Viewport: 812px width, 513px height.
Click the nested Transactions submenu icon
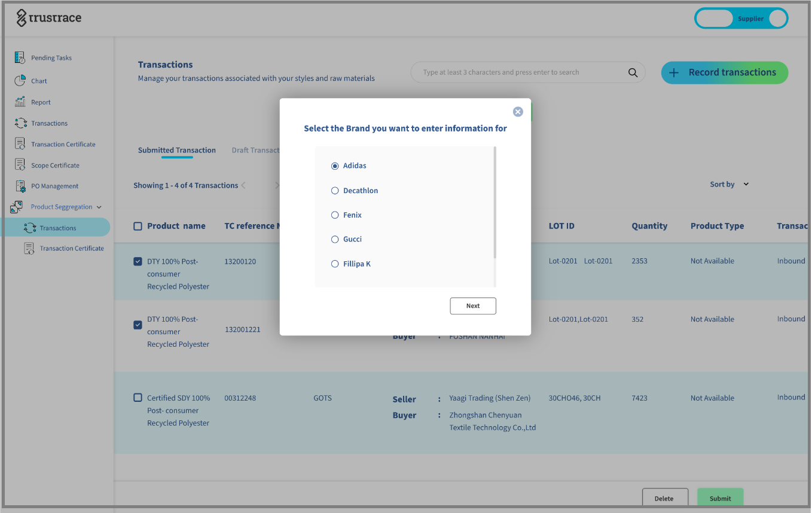30,228
